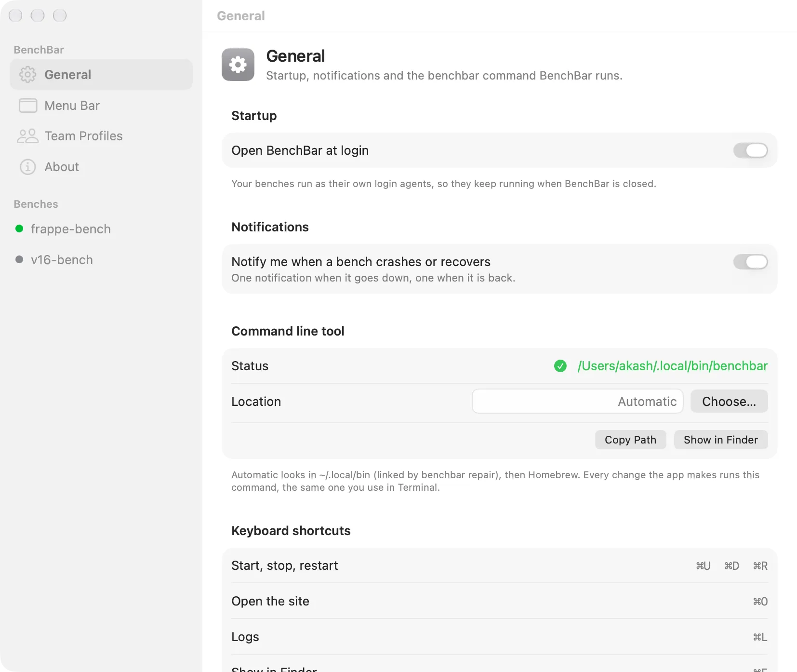Click the Show in Finder button
797x672 pixels.
(721, 440)
